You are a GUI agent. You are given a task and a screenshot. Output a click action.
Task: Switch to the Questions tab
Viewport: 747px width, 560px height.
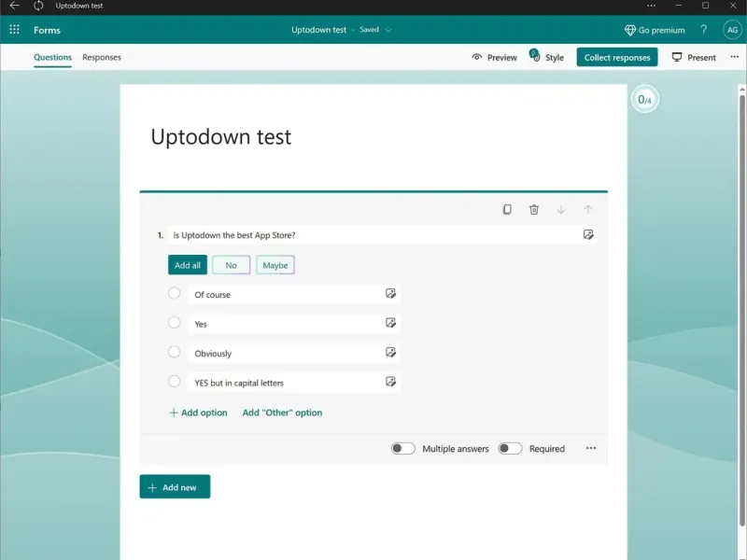(52, 57)
